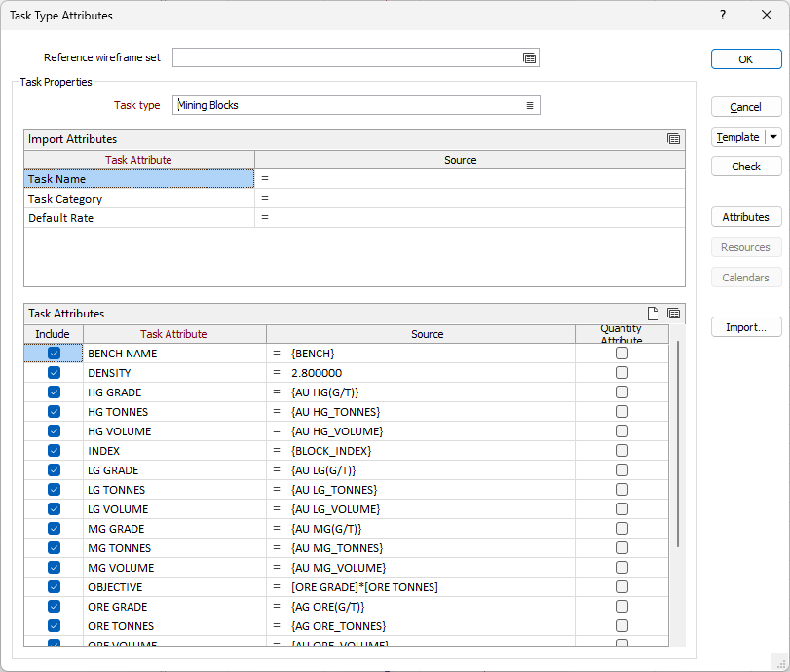Enable Quantity Attribute for BENCH NAME
The height and width of the screenshot is (672, 790).
621,354
